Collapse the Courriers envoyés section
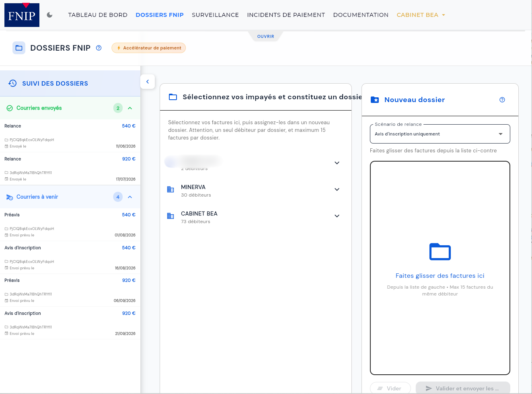This screenshot has height=394, width=532. click(x=130, y=108)
